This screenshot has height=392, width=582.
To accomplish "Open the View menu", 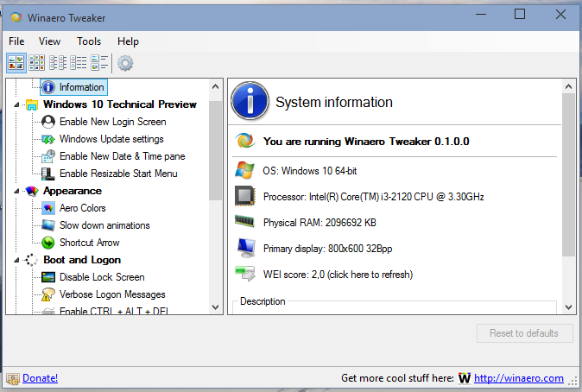I will tap(49, 41).
